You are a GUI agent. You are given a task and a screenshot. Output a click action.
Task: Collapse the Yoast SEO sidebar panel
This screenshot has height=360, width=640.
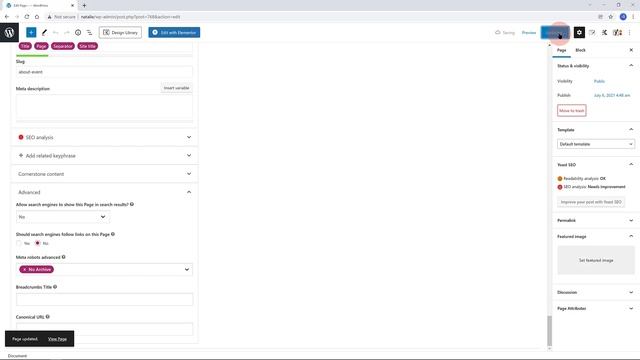631,164
